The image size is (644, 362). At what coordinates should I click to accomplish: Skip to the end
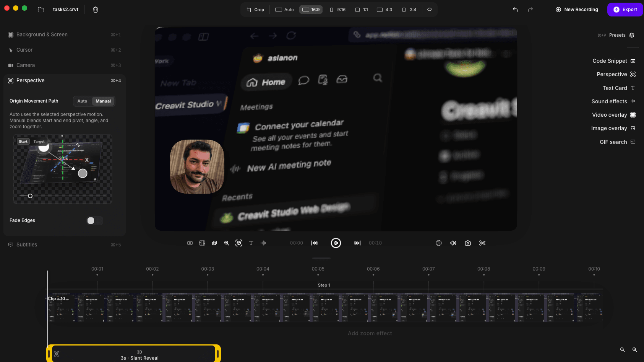tap(357, 243)
